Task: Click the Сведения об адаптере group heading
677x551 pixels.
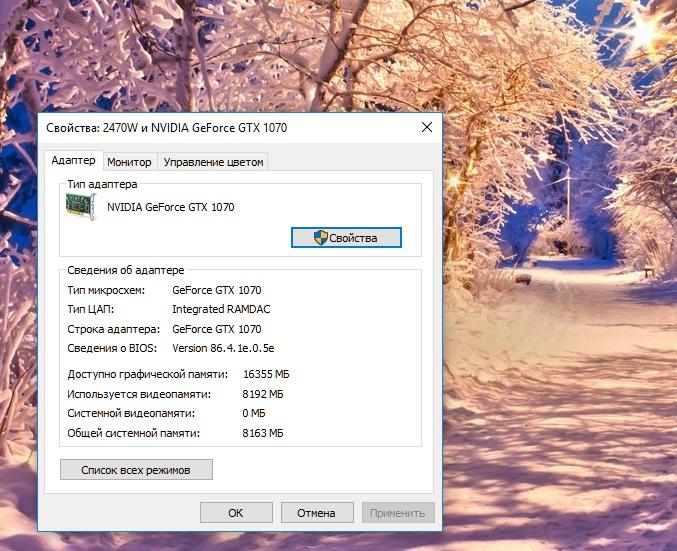Action: [126, 270]
